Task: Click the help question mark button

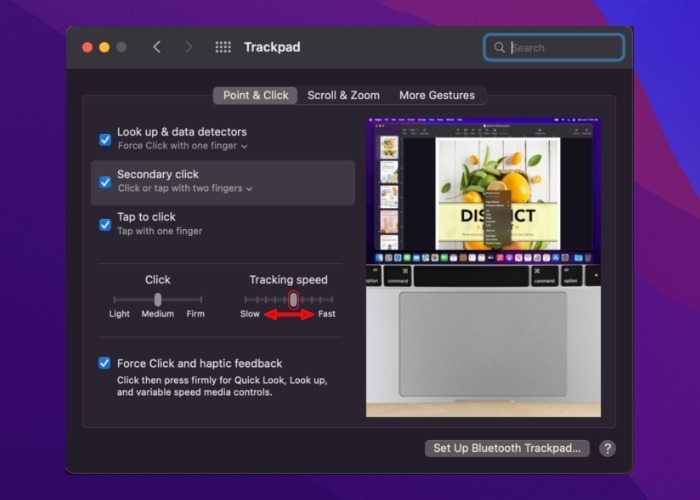Action: coord(607,449)
